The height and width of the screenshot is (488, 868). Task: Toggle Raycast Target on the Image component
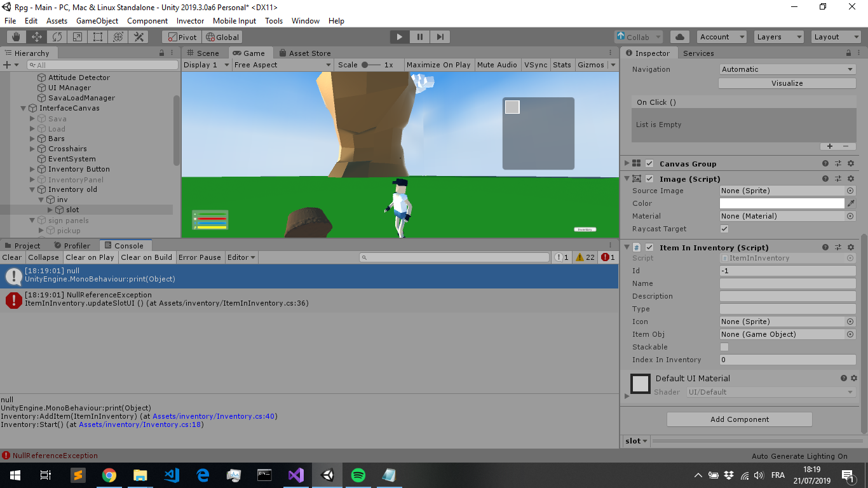(725, 229)
